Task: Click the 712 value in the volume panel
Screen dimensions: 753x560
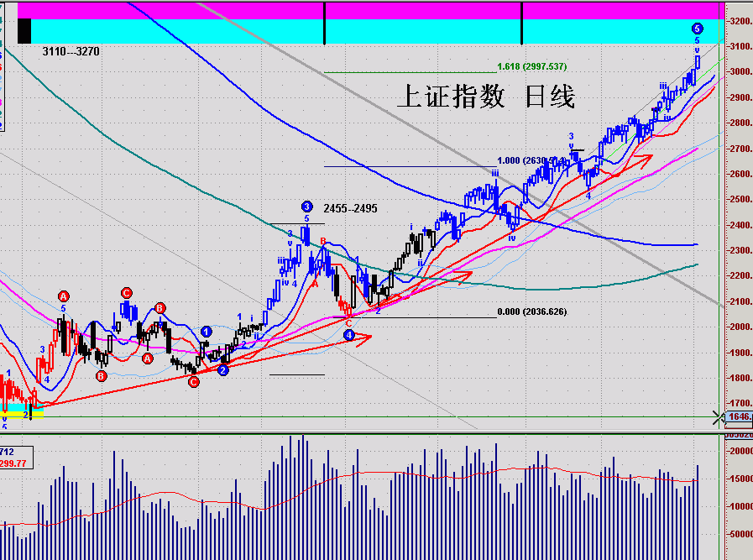Action: tap(8, 452)
